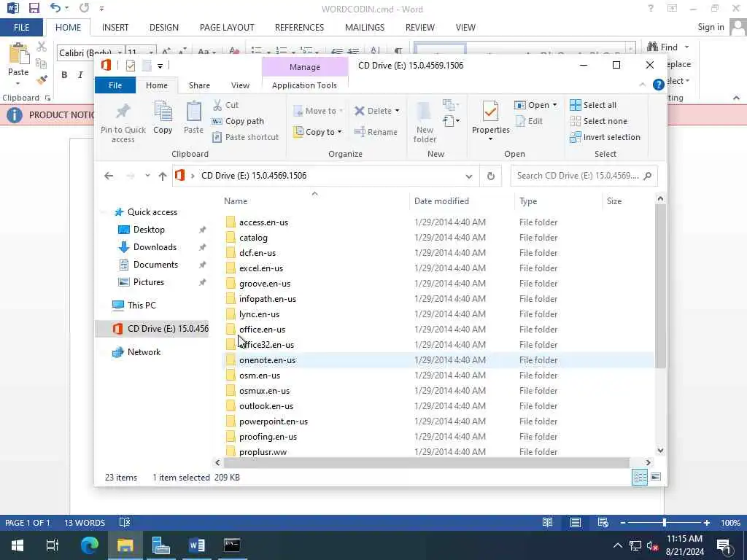Click the Word Save icon in title bar
Viewport: 747px width, 560px height.
34,8
